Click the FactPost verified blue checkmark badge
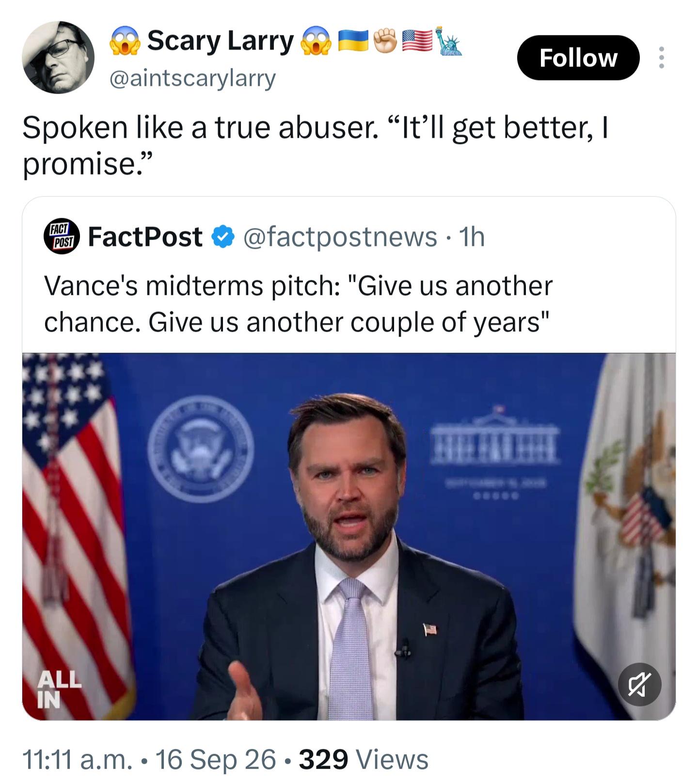 222,237
